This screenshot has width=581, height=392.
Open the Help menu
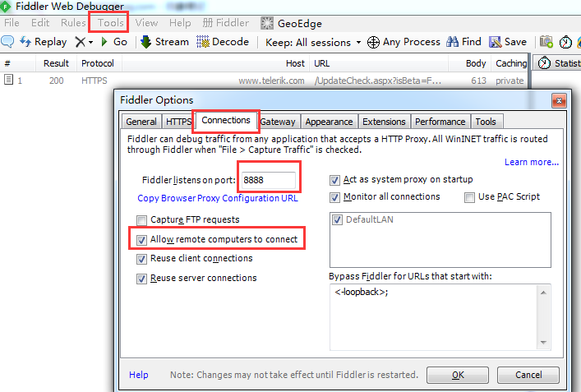[180, 23]
